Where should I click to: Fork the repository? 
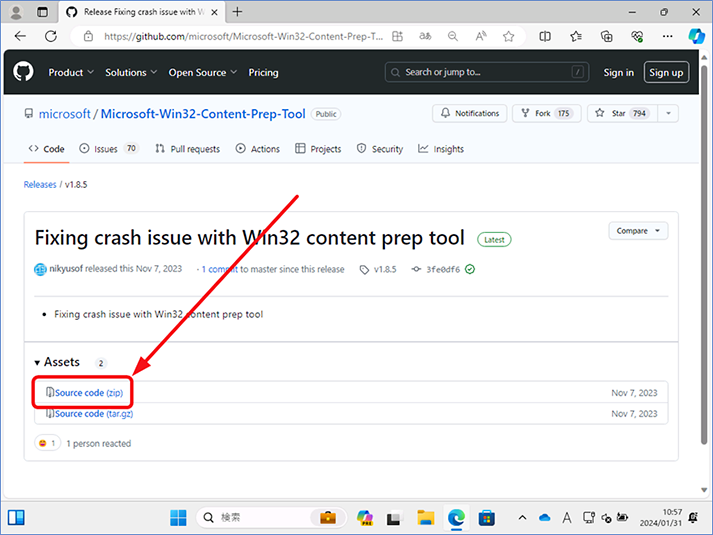pyautogui.click(x=547, y=113)
